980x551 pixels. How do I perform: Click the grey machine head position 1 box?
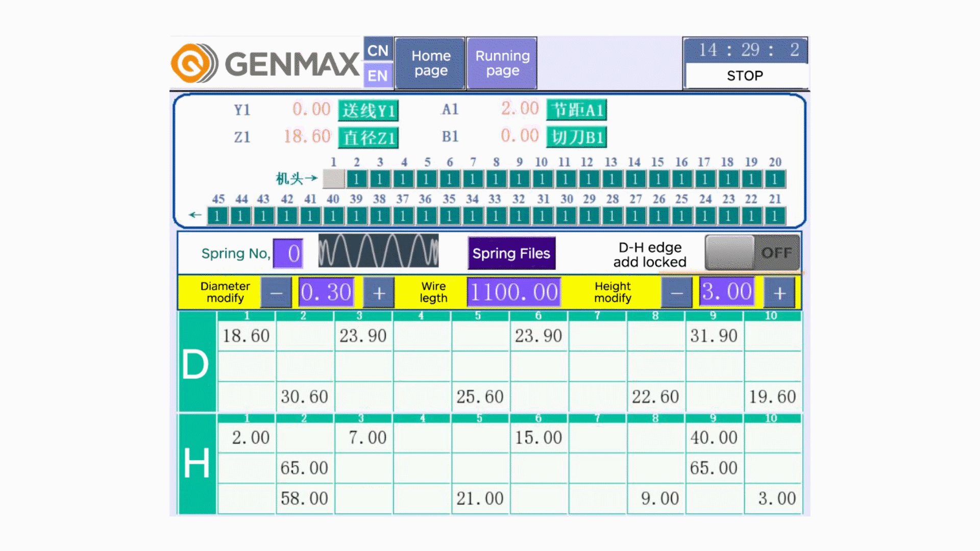(333, 179)
